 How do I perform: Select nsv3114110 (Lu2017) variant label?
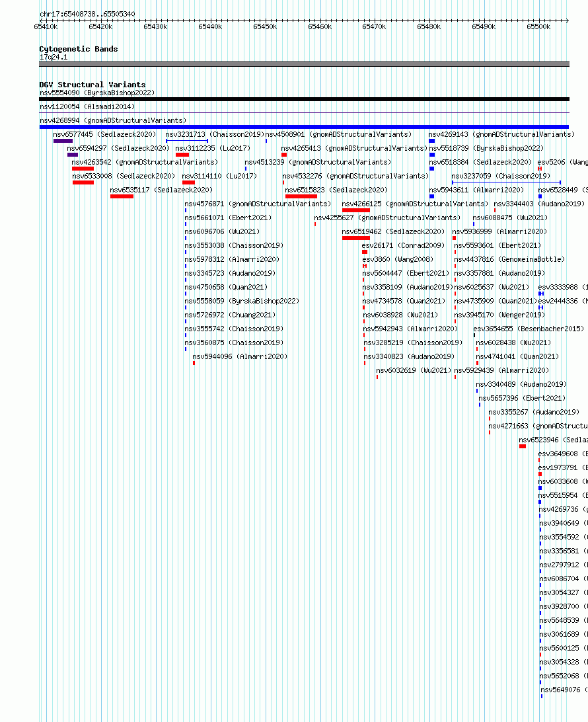click(219, 176)
